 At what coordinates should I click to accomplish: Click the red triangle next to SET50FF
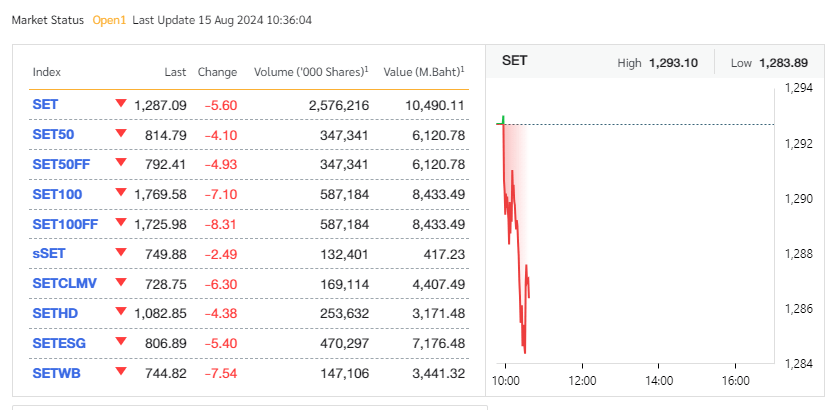(121, 163)
